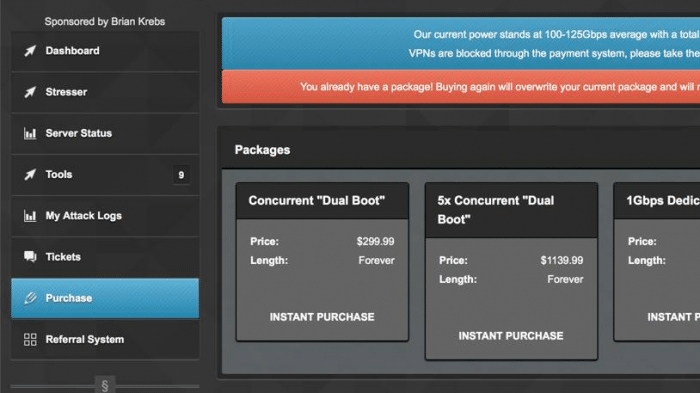Viewport: 700px width, 393px height.
Task: Click the My Attack Logs chart icon
Action: [x=30, y=216]
